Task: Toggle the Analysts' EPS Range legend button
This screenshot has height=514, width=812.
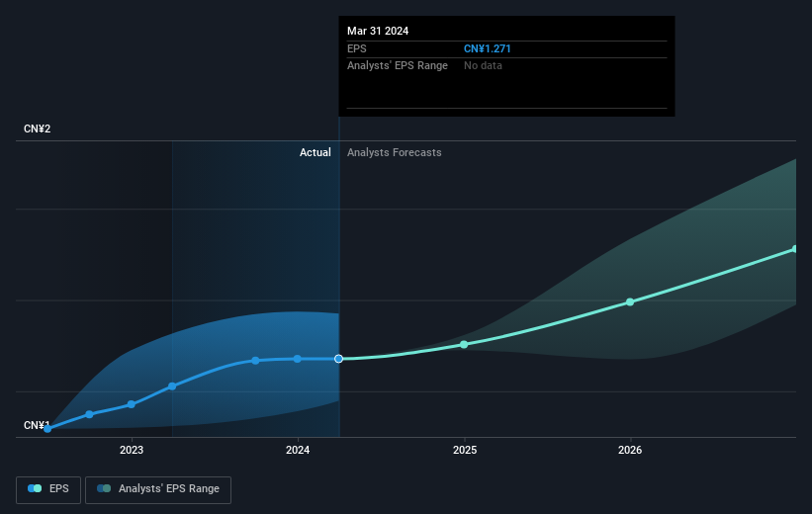Action: pos(158,489)
